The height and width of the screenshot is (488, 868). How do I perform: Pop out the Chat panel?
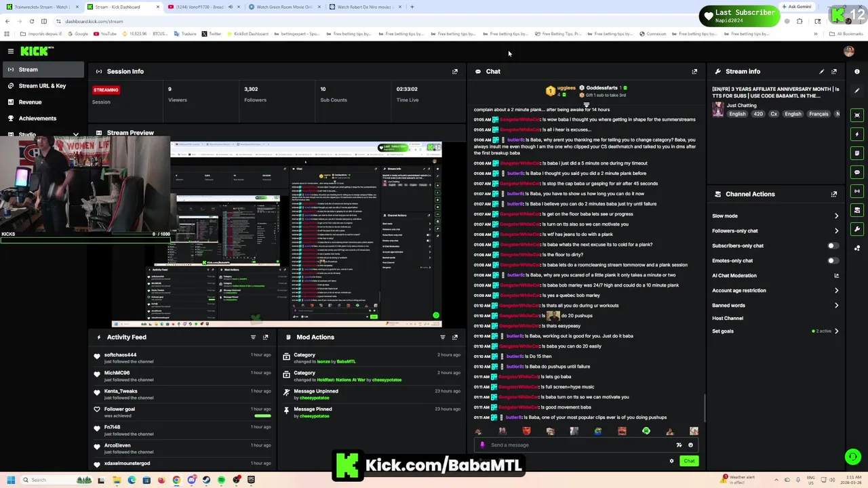[694, 71]
